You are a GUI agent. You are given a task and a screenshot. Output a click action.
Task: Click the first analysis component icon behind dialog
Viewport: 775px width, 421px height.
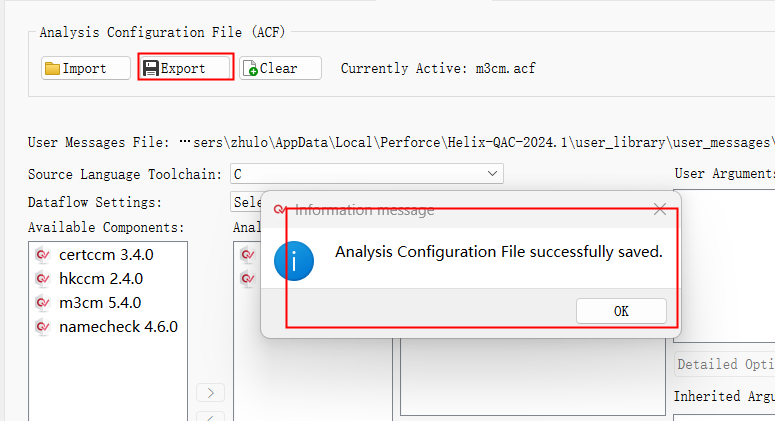[247, 254]
